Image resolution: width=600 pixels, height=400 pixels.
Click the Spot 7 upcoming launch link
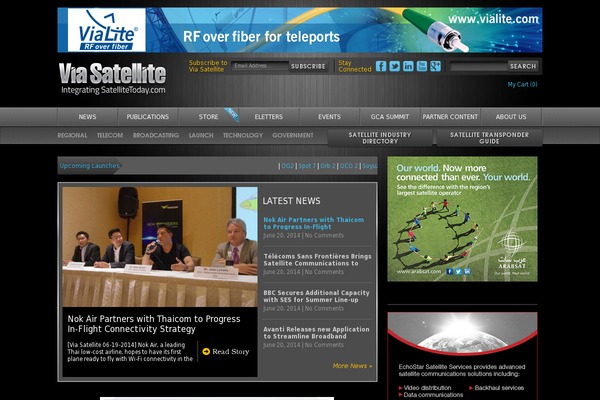click(x=307, y=166)
